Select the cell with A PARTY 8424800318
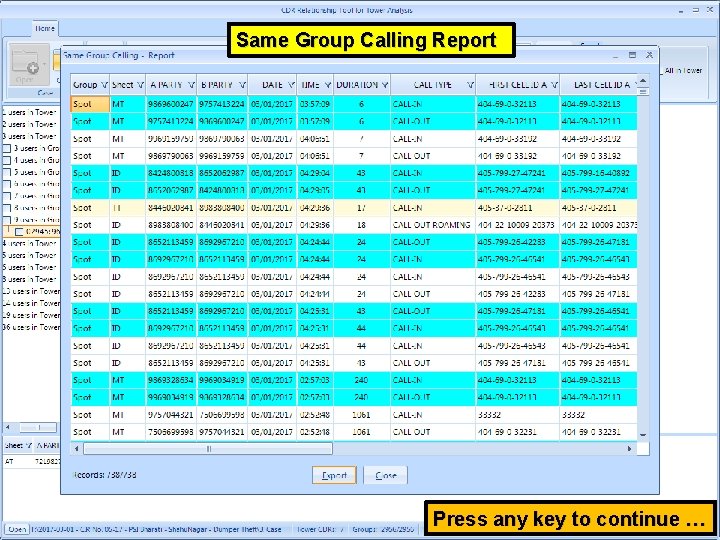 [171, 173]
